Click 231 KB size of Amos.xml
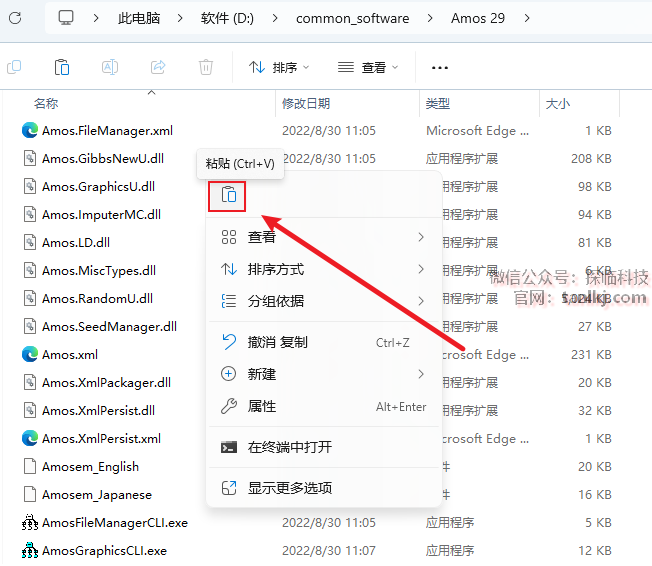 pyautogui.click(x=591, y=354)
